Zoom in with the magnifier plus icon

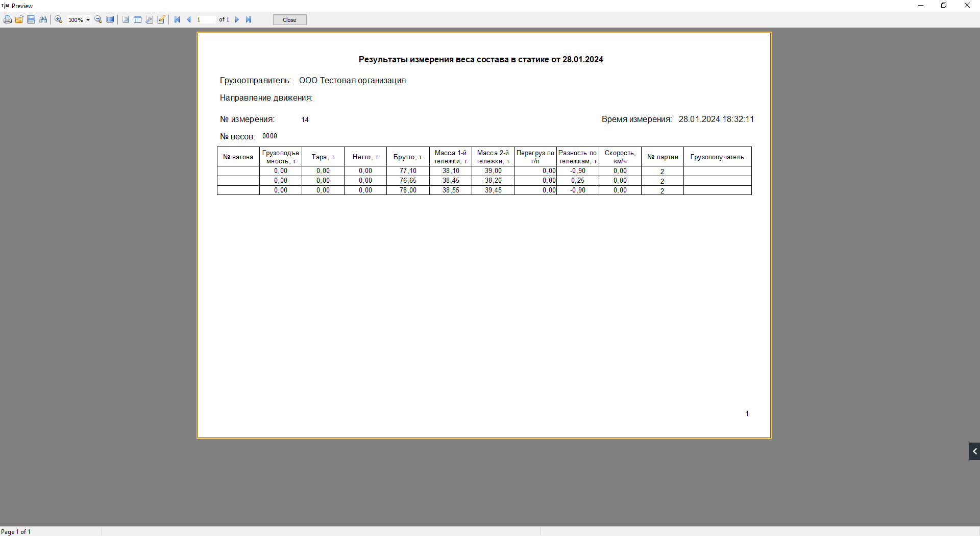(x=59, y=20)
